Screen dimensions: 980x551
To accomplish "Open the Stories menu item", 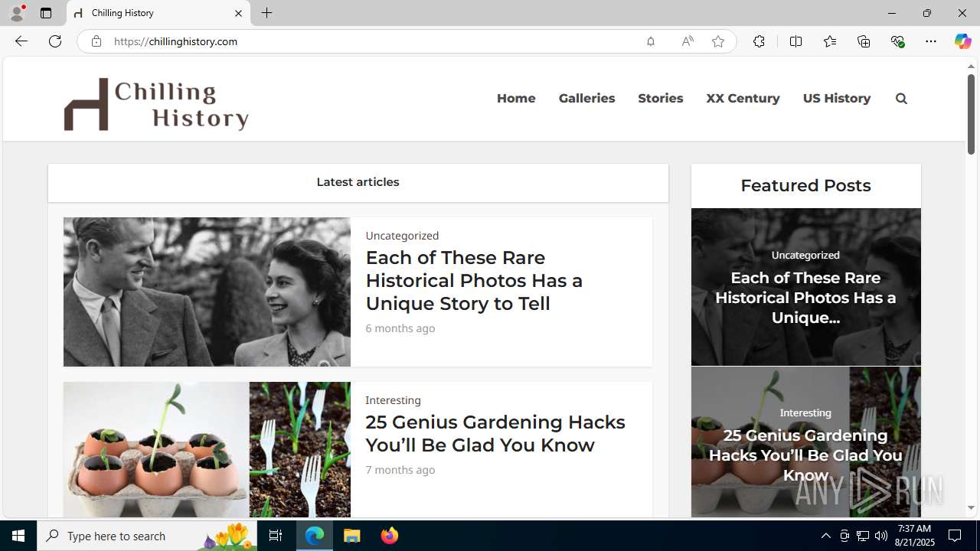I will click(x=660, y=98).
